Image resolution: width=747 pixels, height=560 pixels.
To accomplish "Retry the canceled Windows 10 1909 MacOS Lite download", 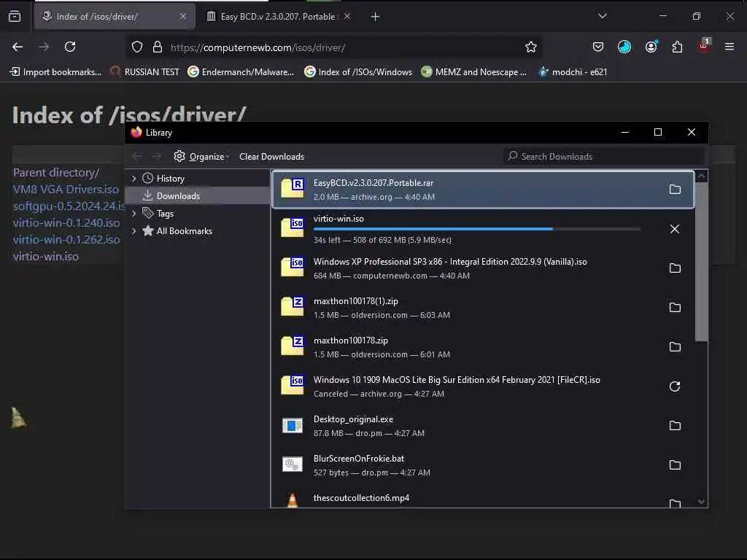I will click(x=675, y=386).
